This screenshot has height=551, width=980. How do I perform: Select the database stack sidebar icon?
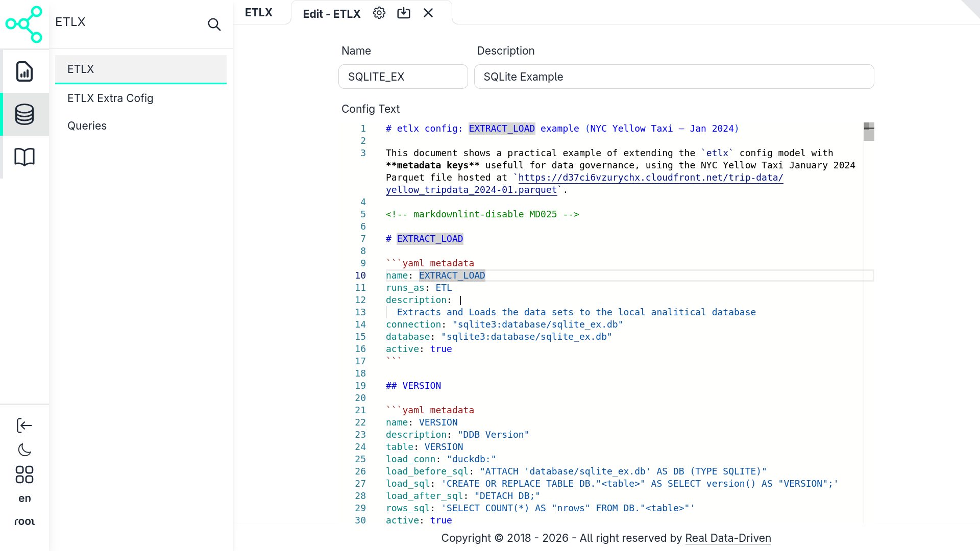tap(24, 114)
